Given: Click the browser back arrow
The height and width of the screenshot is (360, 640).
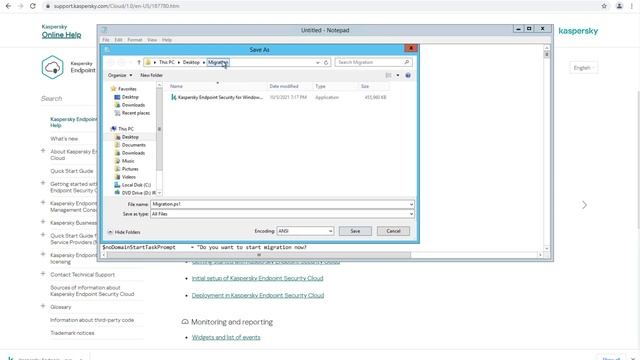Looking at the screenshot, I should [x=9, y=6].
